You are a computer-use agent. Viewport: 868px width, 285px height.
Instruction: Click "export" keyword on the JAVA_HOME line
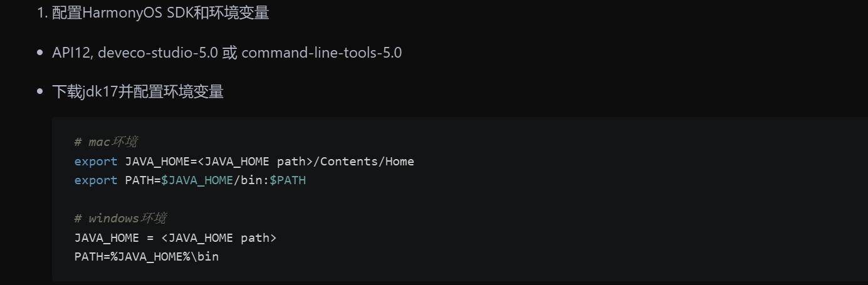[96, 162]
